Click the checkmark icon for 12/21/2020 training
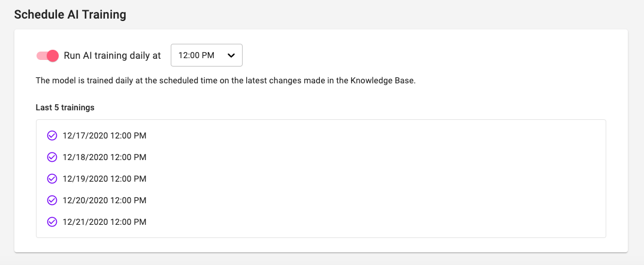The image size is (644, 265). coord(52,222)
